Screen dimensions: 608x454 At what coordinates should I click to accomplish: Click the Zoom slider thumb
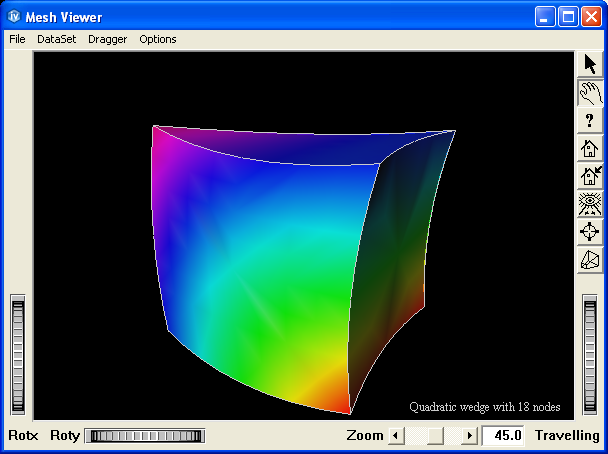pyautogui.click(x=436, y=436)
